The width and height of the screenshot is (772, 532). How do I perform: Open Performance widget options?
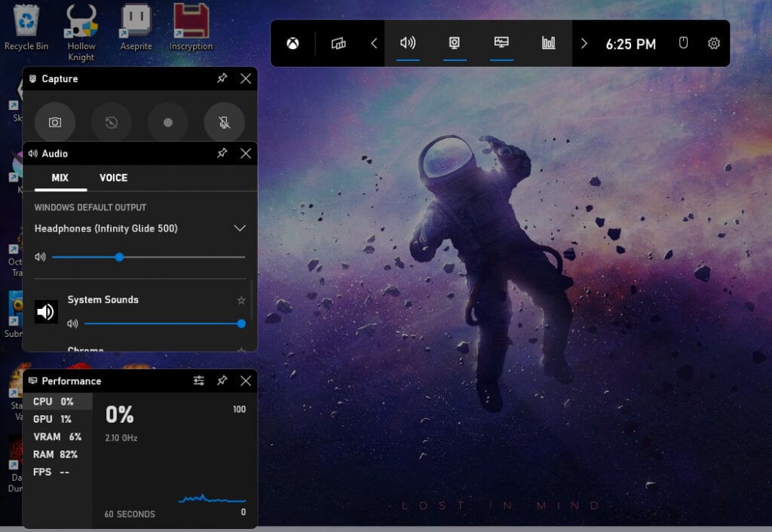[x=199, y=381]
